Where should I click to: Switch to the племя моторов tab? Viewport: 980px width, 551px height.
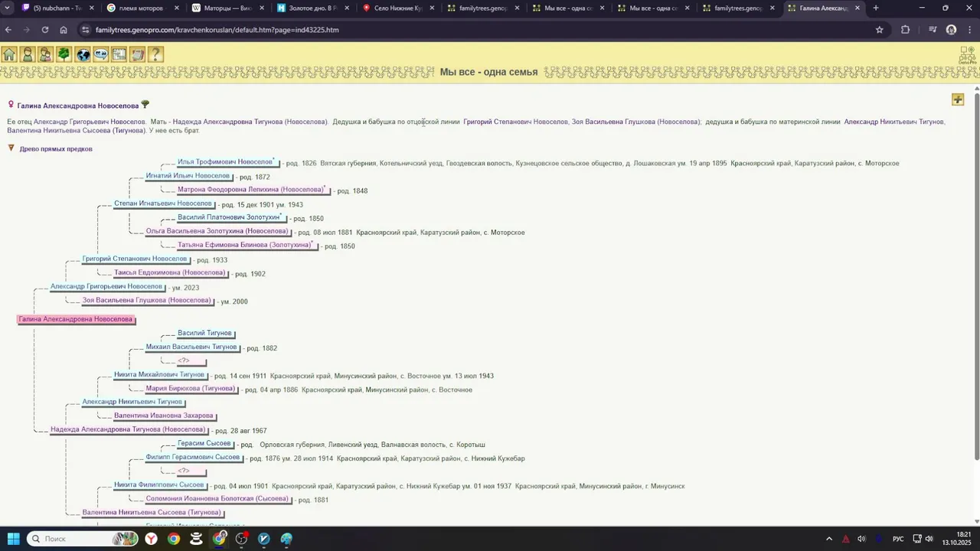click(142, 8)
